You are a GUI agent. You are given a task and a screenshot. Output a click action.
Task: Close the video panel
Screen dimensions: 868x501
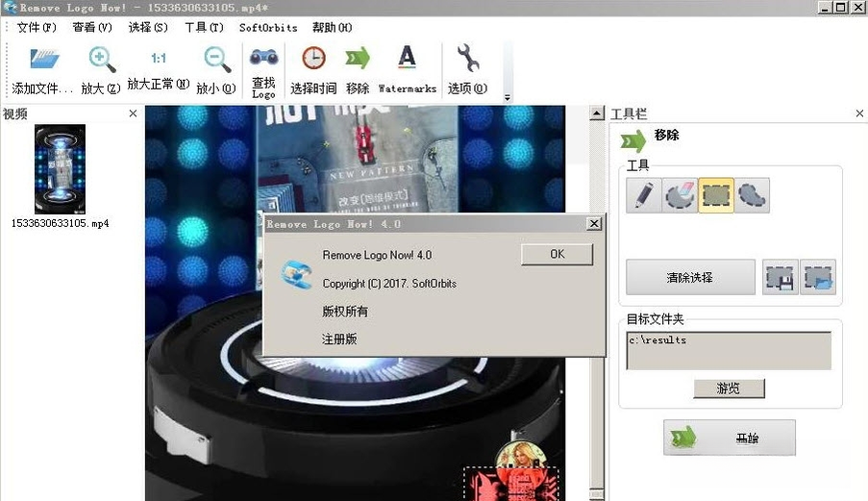point(133,113)
